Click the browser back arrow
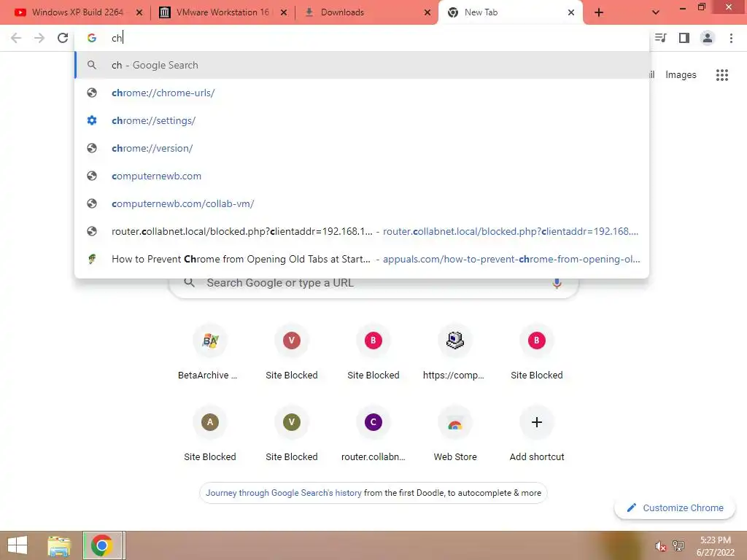The width and height of the screenshot is (747, 560). pos(16,38)
